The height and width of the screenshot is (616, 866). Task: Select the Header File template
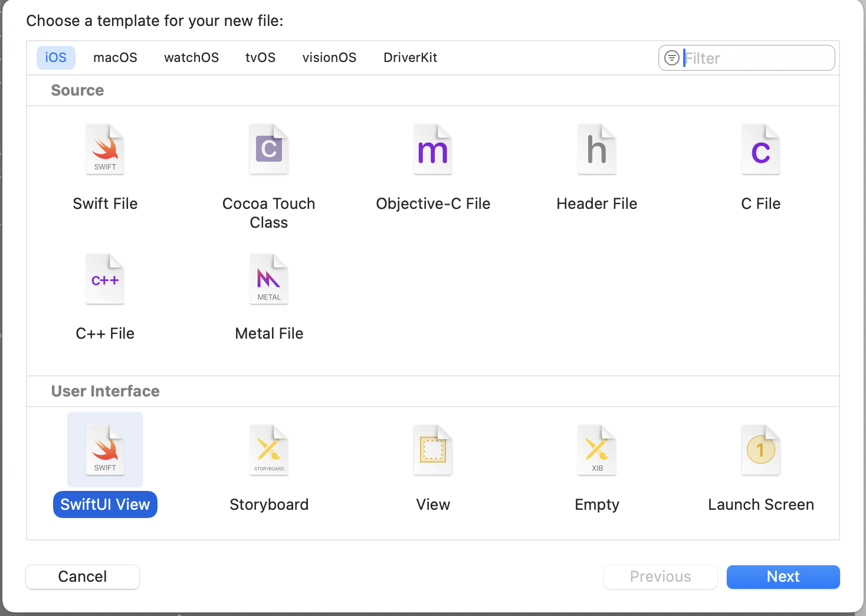pyautogui.click(x=597, y=150)
